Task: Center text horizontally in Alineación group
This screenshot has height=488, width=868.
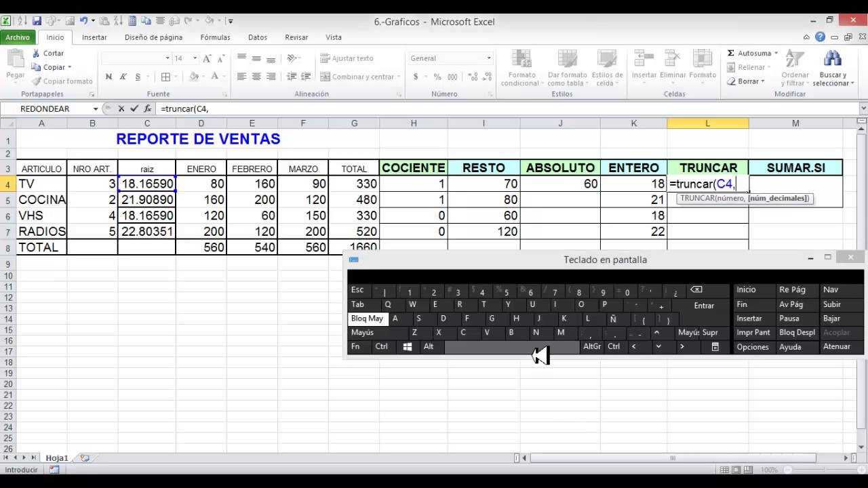Action: pyautogui.click(x=256, y=77)
